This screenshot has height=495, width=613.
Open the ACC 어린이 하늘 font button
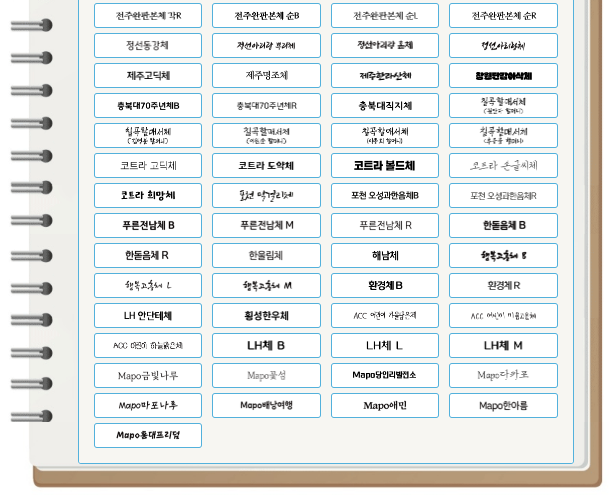[148, 346]
